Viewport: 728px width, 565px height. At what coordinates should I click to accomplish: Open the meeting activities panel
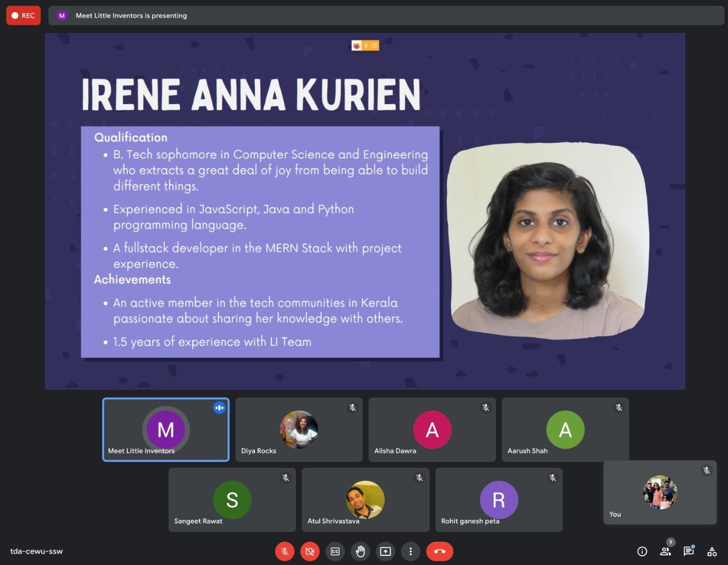[712, 551]
